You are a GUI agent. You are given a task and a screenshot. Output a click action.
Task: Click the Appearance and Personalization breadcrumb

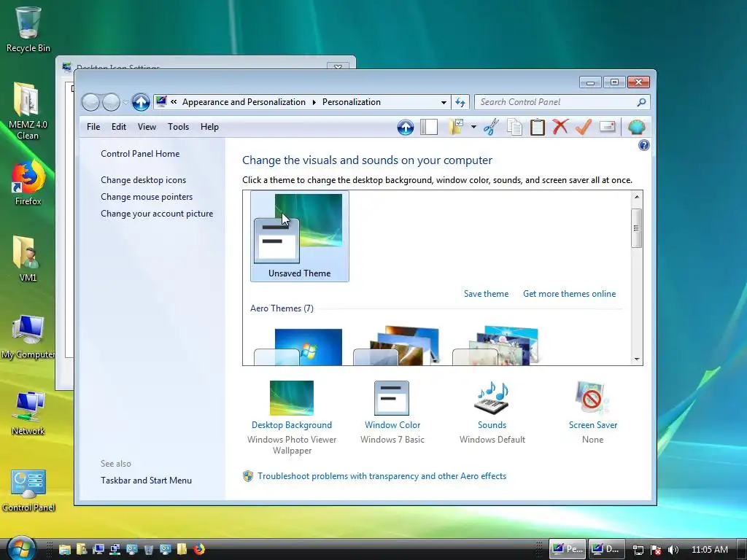(x=244, y=102)
